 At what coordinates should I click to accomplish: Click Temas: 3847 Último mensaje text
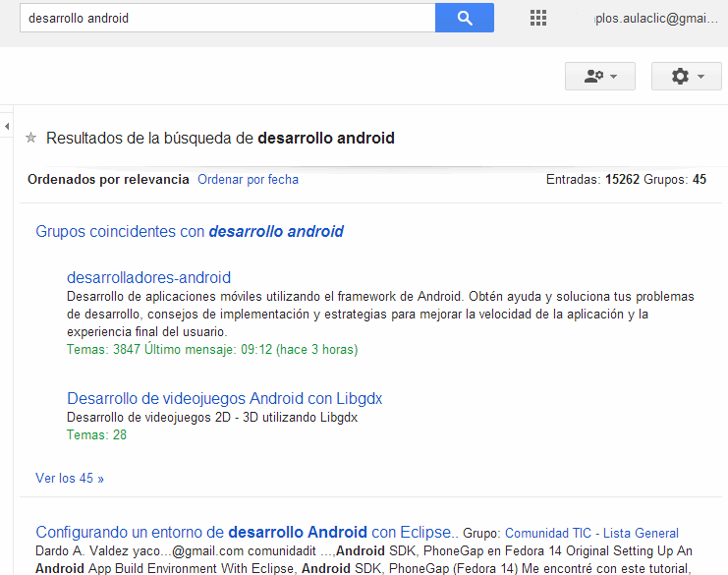(212, 349)
